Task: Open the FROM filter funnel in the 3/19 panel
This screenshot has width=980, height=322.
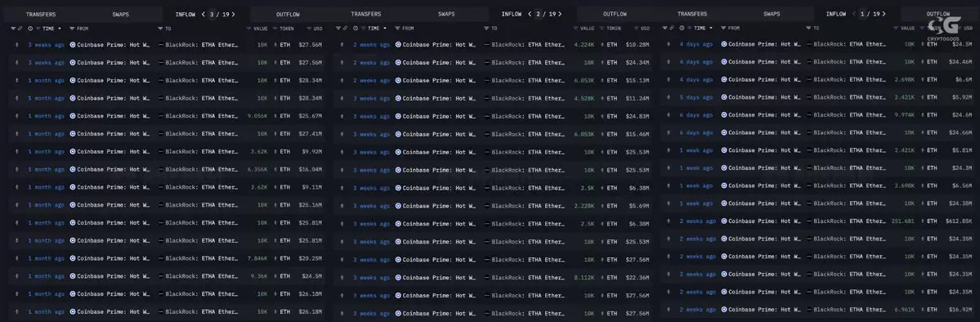Action: pos(72,29)
